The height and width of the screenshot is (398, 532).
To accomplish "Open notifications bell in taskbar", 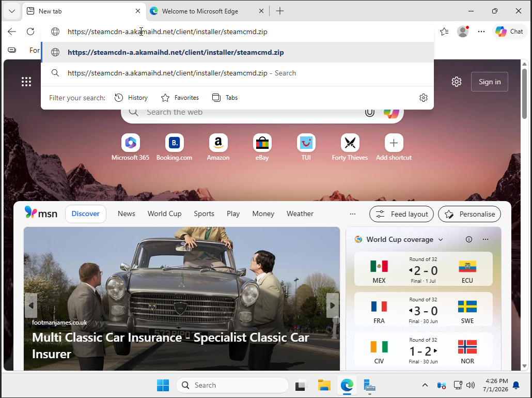I will [x=516, y=385].
